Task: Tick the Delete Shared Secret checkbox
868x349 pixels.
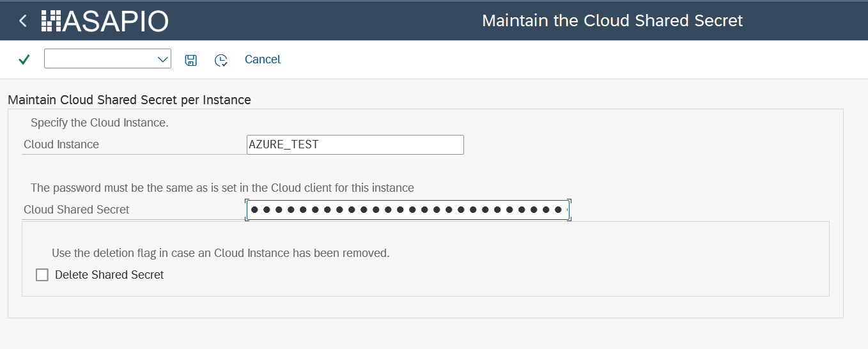Action: tap(42, 275)
